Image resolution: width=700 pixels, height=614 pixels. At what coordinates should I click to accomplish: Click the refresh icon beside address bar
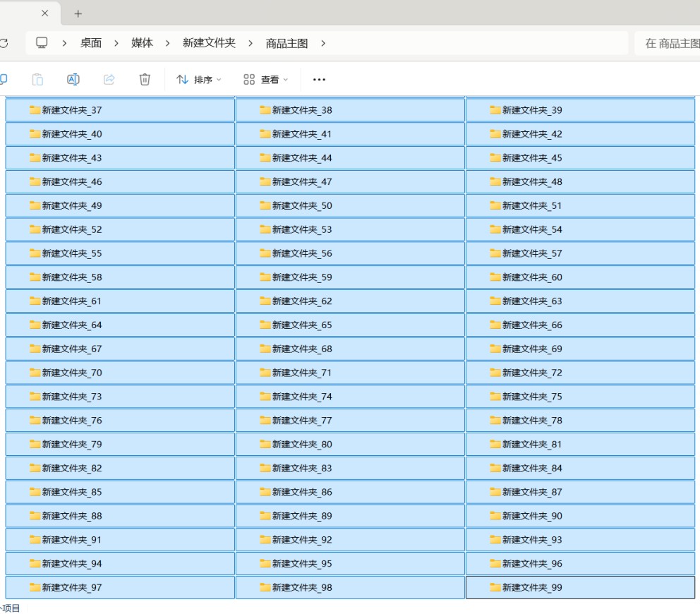[4, 43]
